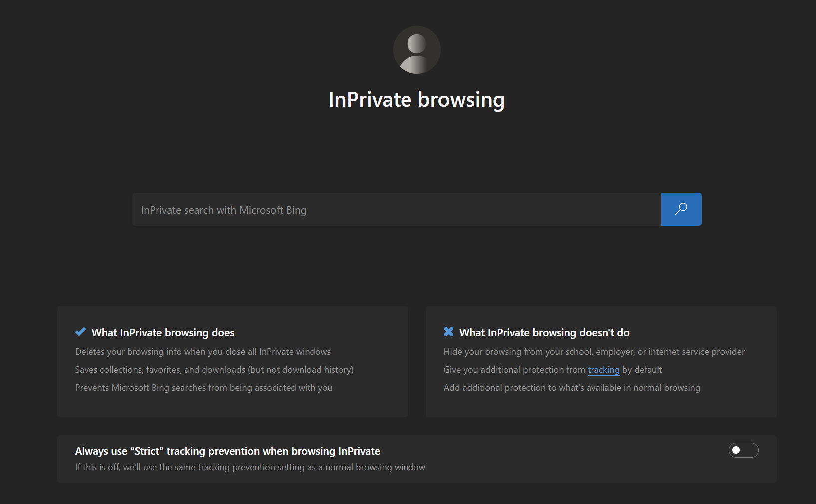Screen dimensions: 816x504
Task: Click the InPrivate browsing heading
Action: coord(416,99)
